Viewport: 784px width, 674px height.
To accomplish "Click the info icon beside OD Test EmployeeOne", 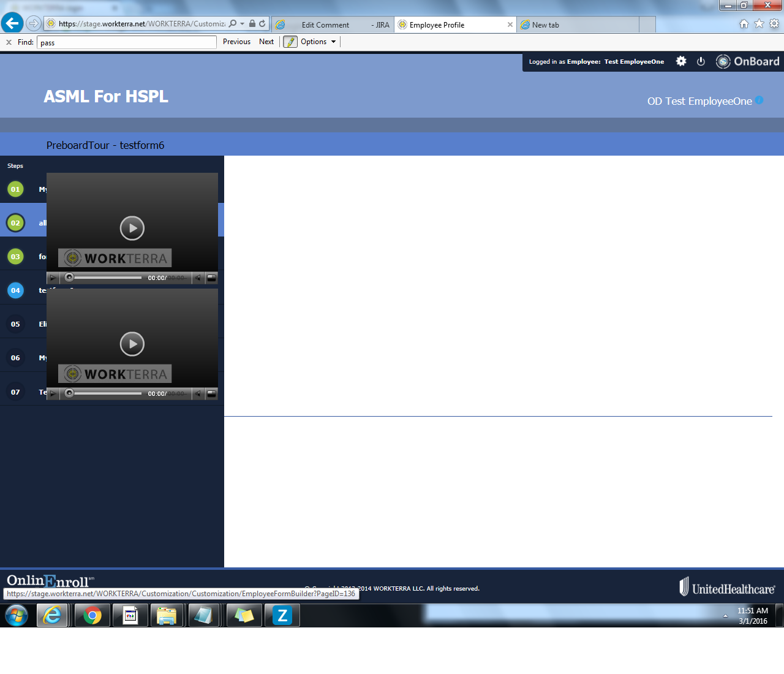I will [x=759, y=100].
